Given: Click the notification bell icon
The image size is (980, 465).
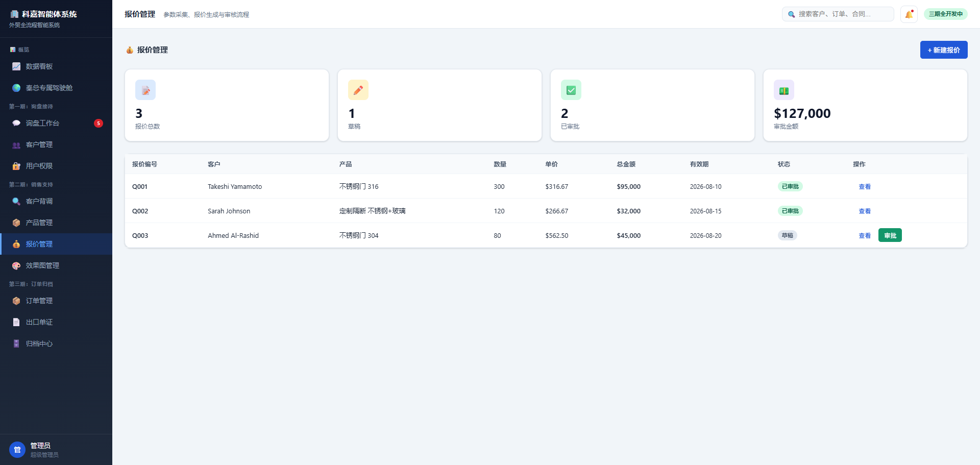Looking at the screenshot, I should (909, 14).
